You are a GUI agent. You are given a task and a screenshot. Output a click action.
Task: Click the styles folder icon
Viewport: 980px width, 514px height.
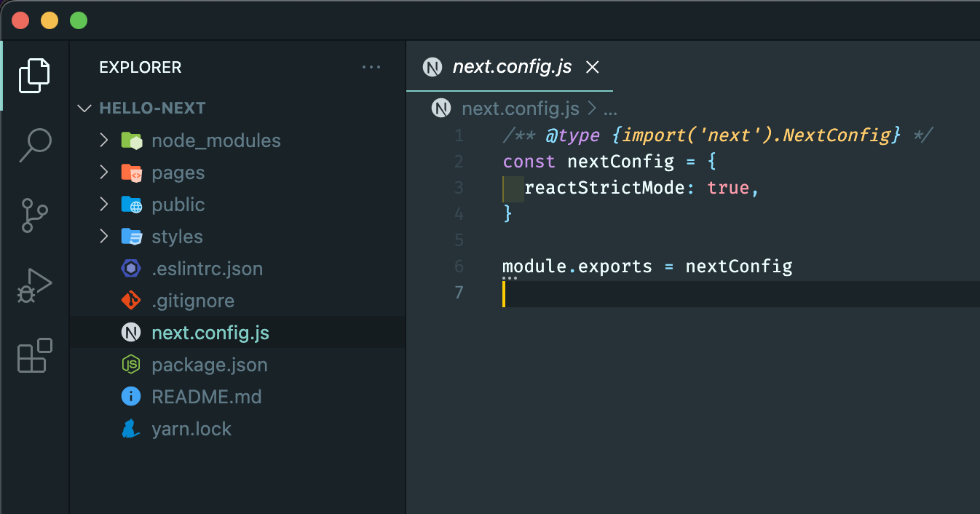pos(132,237)
